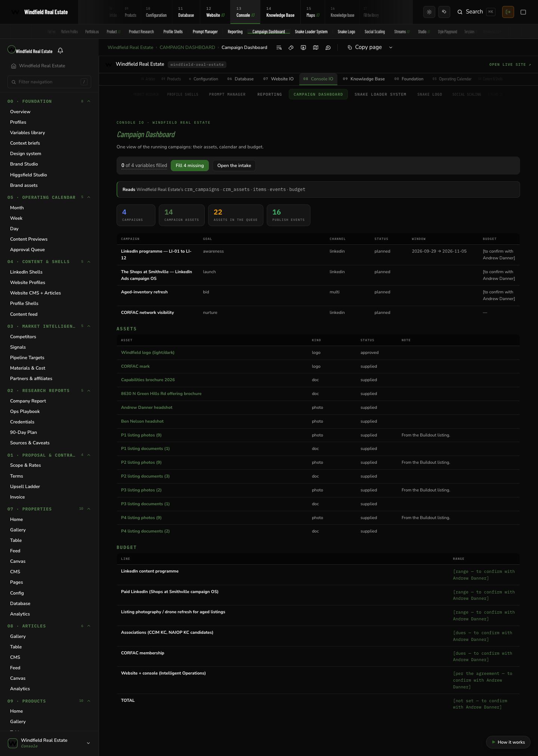Viewport: 538px width, 756px height.
Task: Expand the workspace switcher chevron at sidebar bottom
Action: pos(88,743)
